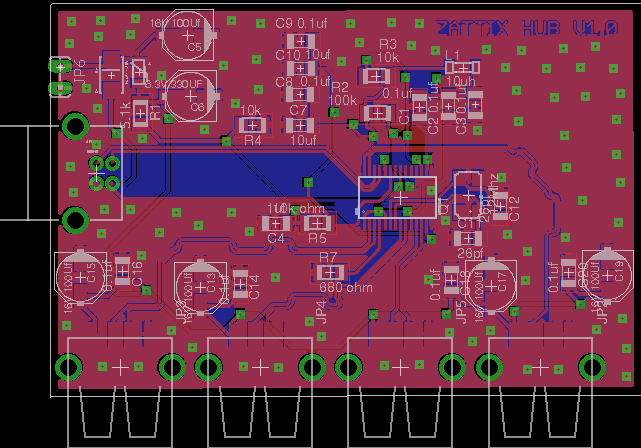The image size is (641, 448).
Task: Select the C19 electrolytic capacitor
Action: tap(607, 276)
